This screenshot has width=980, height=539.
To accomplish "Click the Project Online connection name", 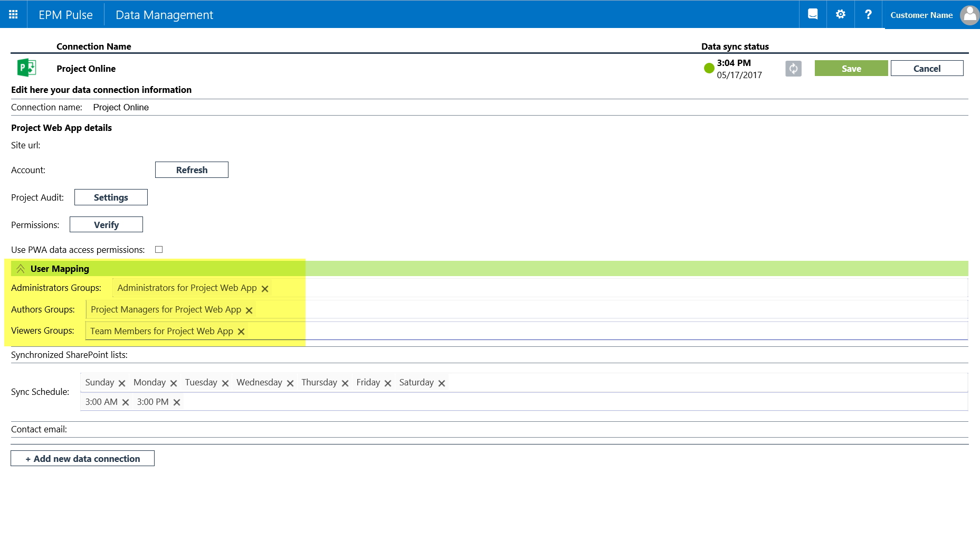I will tap(86, 69).
